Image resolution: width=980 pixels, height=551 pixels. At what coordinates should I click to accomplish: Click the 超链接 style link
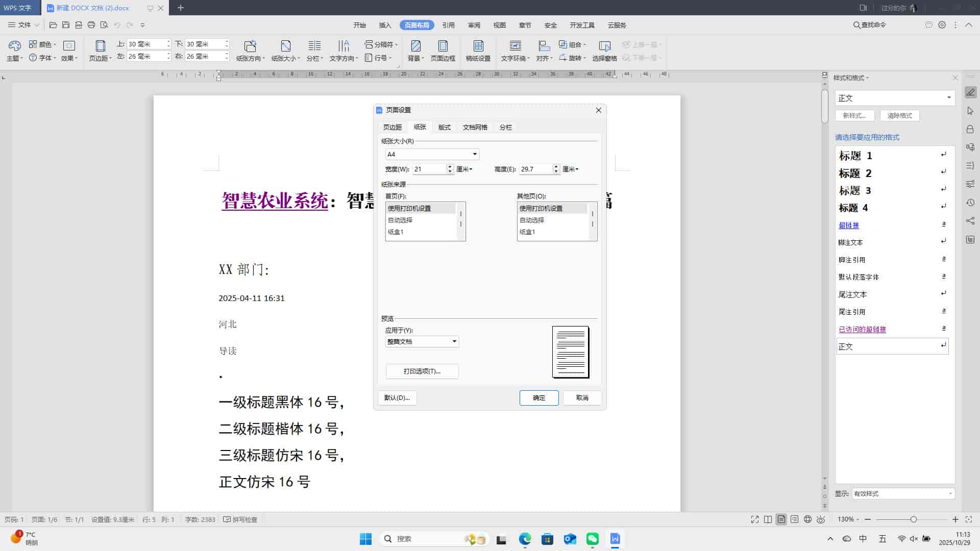click(848, 225)
